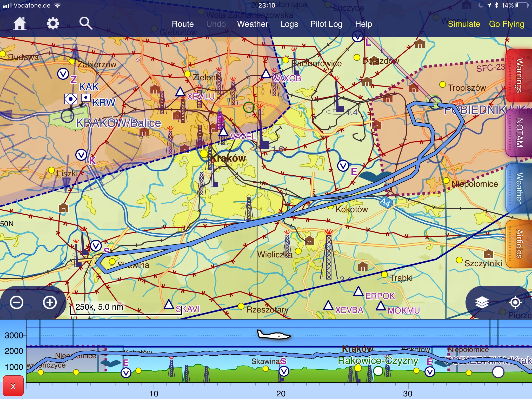The image size is (532, 399).
Task: Open the Weather menu
Action: click(252, 24)
